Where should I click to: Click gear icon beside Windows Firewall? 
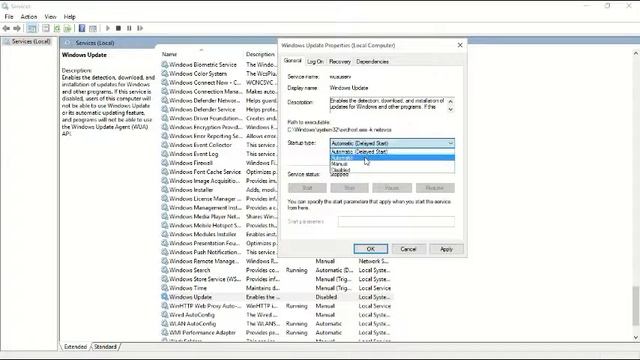pos(164,163)
